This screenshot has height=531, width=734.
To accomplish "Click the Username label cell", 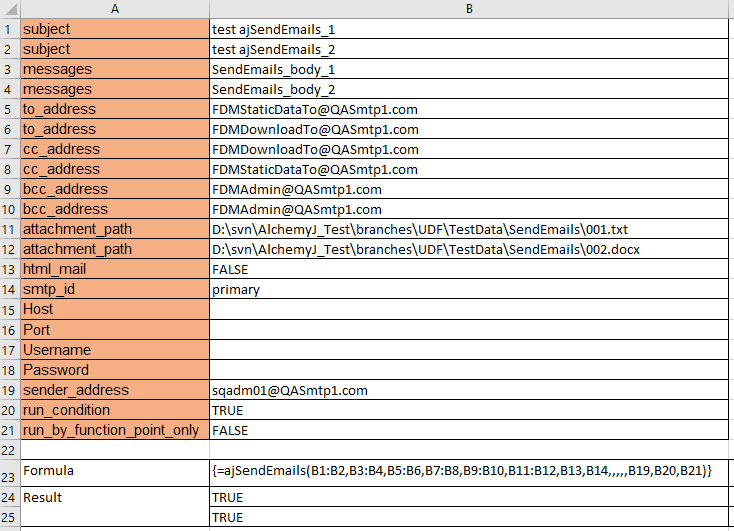I will [114, 350].
